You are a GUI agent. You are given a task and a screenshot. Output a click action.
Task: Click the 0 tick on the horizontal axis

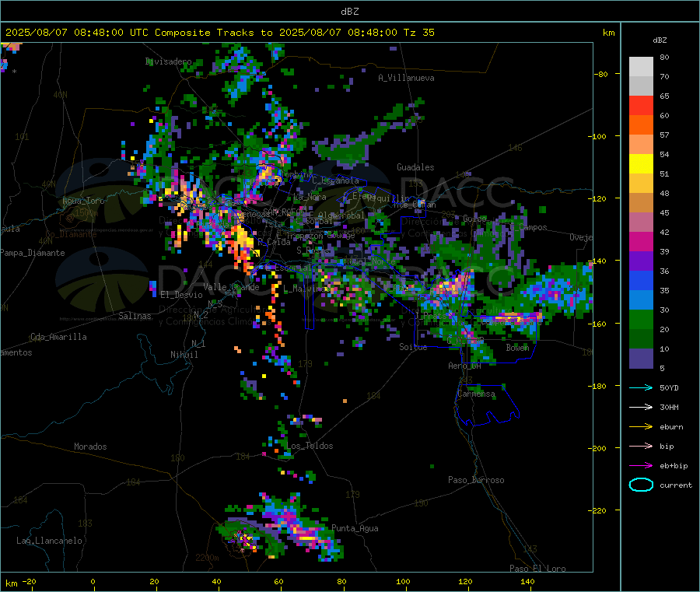pyautogui.click(x=93, y=581)
